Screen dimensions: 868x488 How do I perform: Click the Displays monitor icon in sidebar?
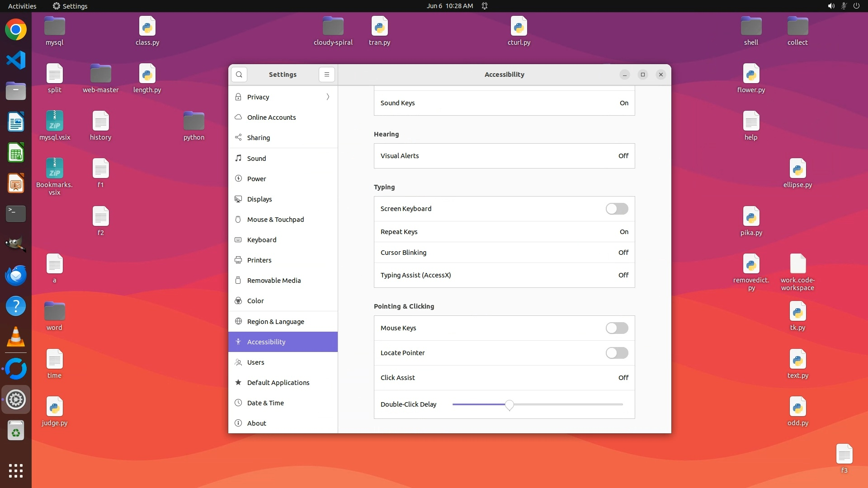238,199
